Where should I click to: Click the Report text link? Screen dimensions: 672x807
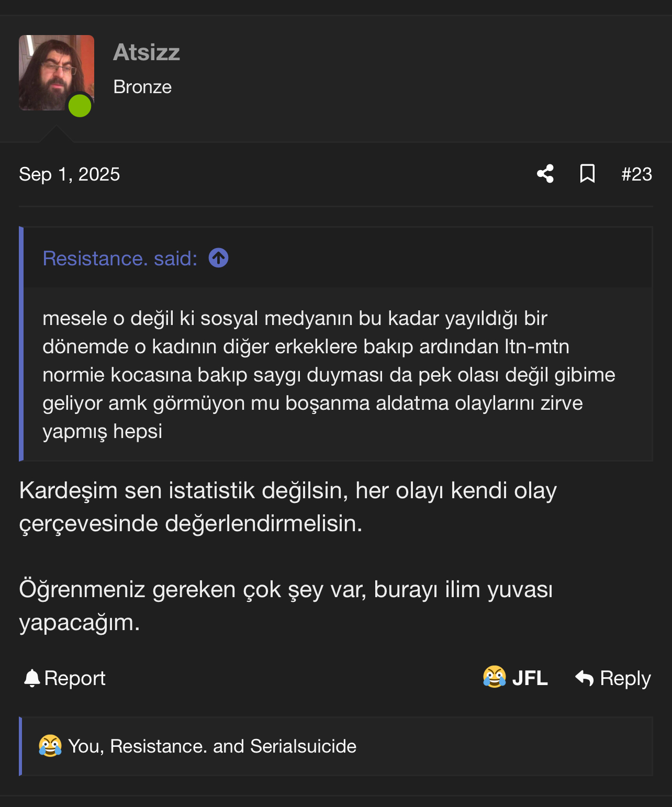(x=75, y=678)
